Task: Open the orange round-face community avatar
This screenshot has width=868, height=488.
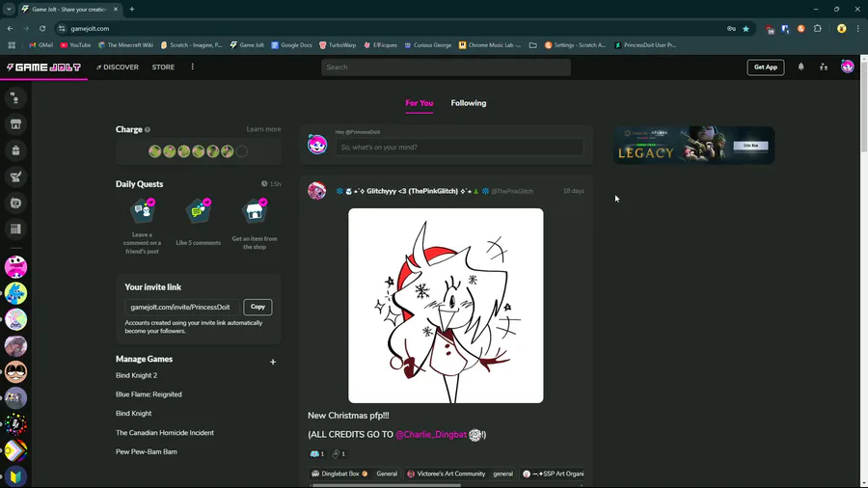Action: point(15,372)
